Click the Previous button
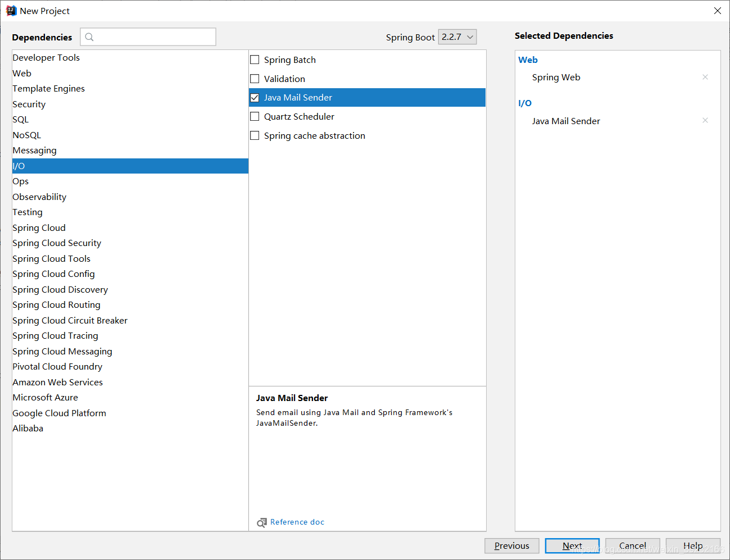 (512, 546)
